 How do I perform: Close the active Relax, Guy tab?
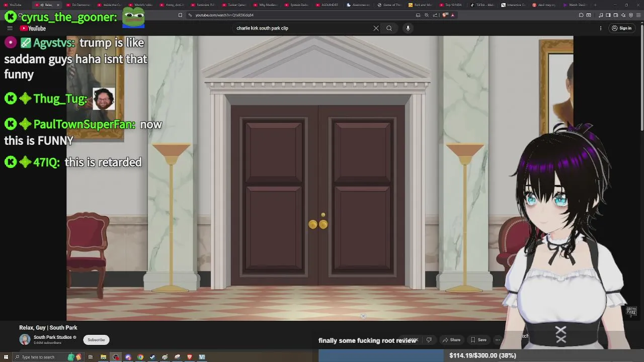point(58,5)
